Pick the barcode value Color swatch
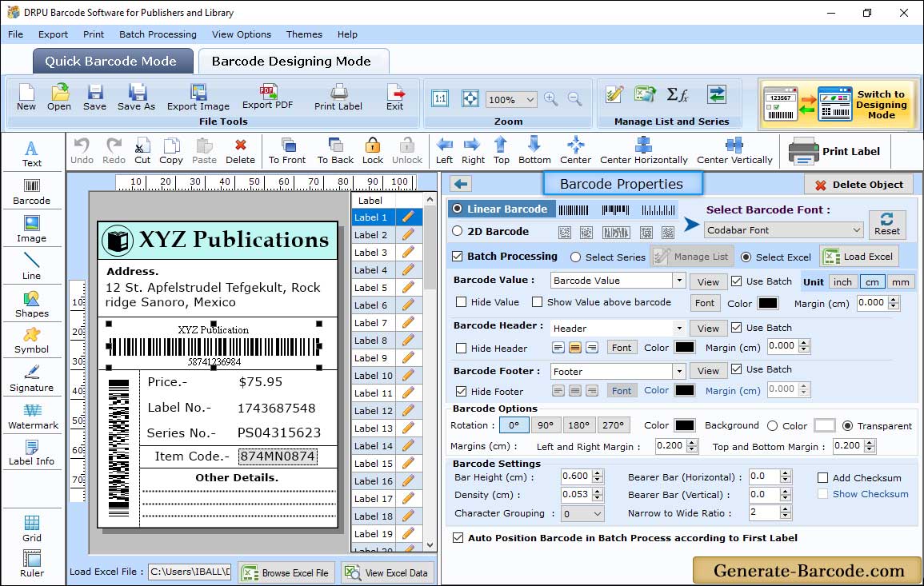 coord(767,303)
